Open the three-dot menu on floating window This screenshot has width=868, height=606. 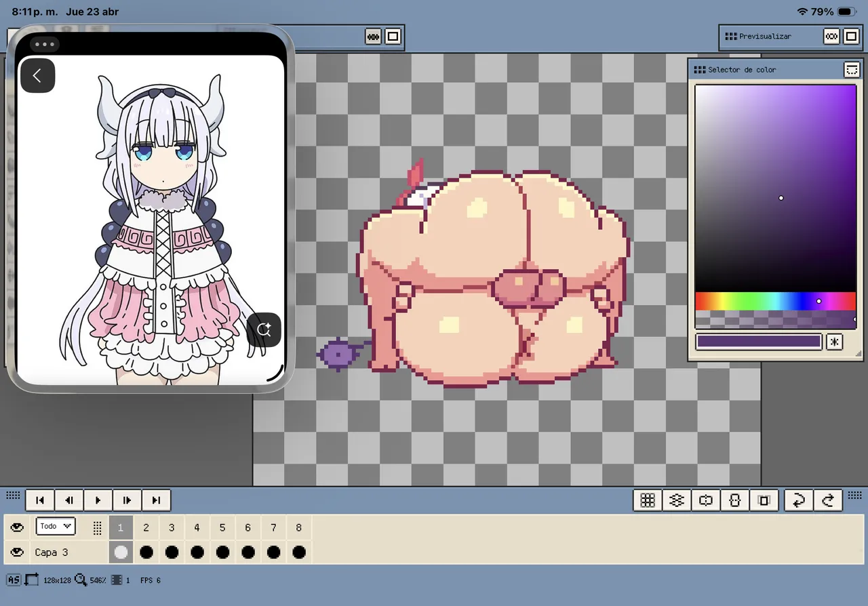pyautogui.click(x=44, y=45)
